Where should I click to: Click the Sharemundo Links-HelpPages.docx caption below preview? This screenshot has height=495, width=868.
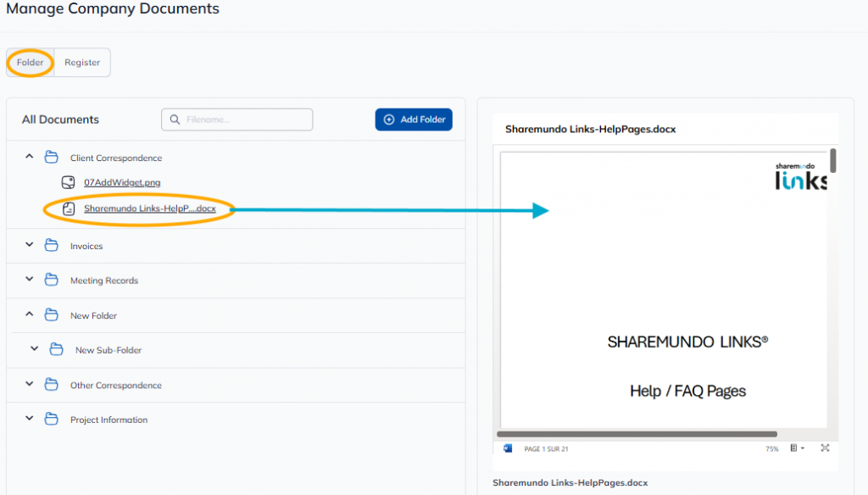570,483
